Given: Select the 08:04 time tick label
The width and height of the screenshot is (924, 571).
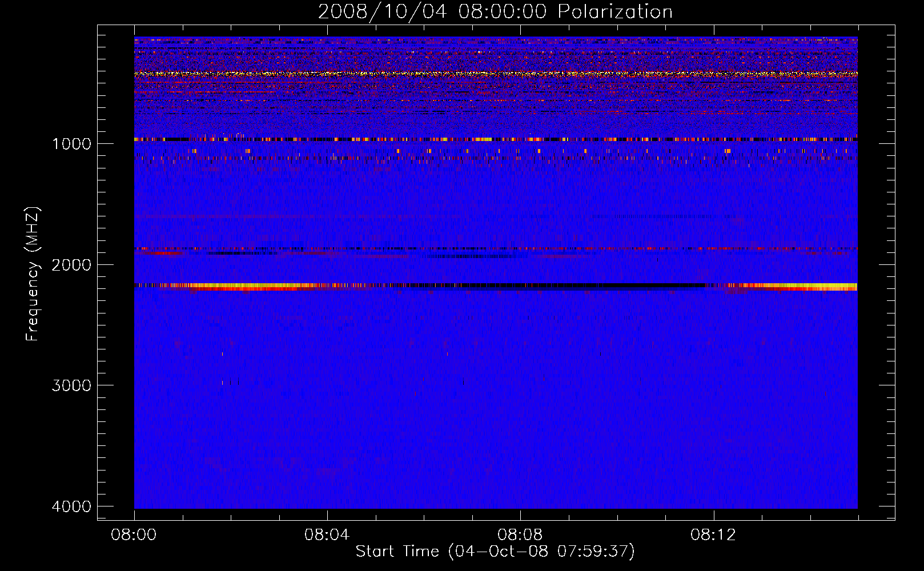Looking at the screenshot, I should pos(327,535).
